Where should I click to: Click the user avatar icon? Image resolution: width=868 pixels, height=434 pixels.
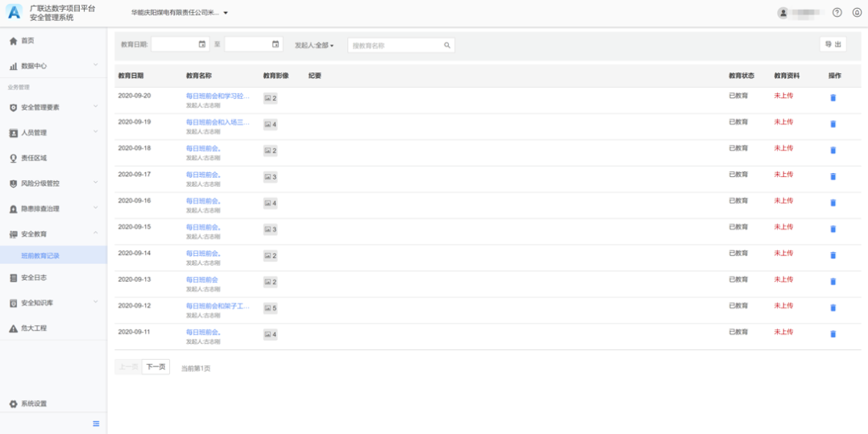tap(783, 13)
